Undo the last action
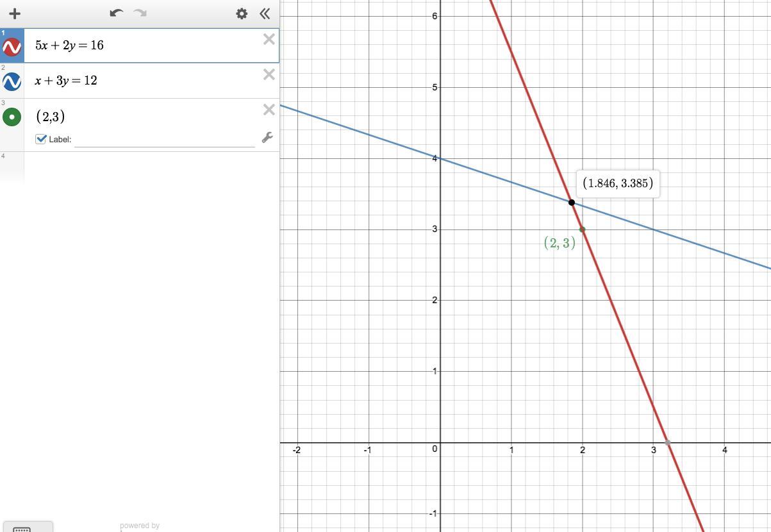The height and width of the screenshot is (532, 771). (116, 13)
